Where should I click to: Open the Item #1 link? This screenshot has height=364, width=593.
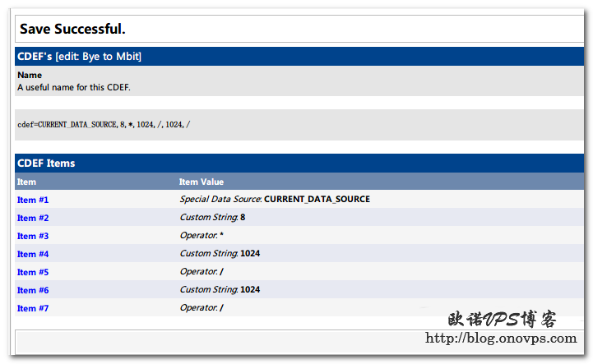pyautogui.click(x=33, y=200)
